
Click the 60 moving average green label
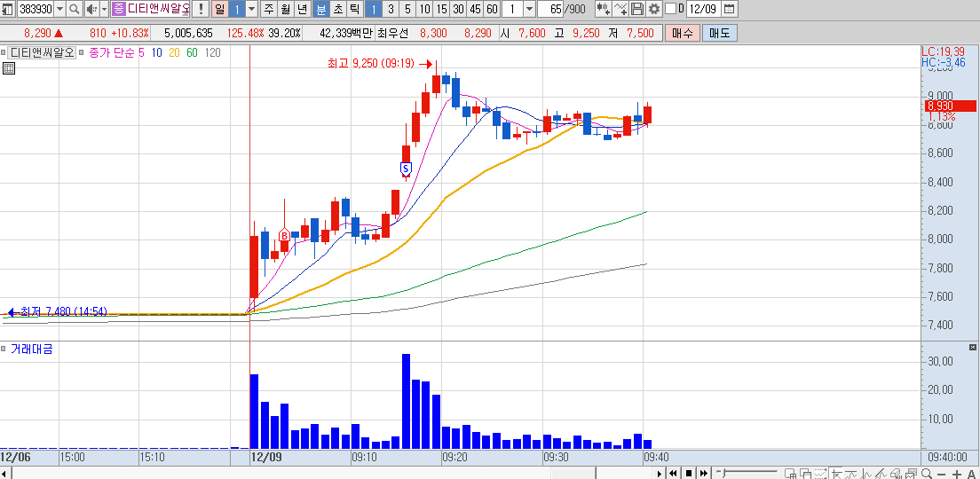(x=192, y=53)
